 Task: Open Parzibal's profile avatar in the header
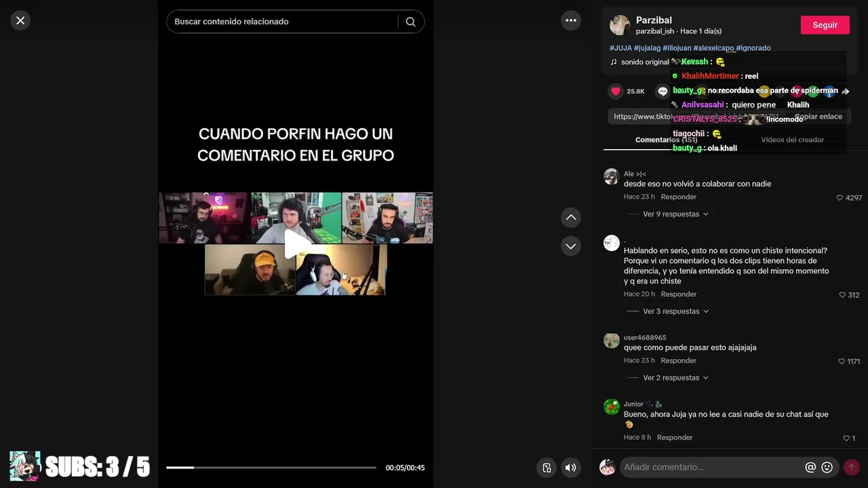(620, 25)
